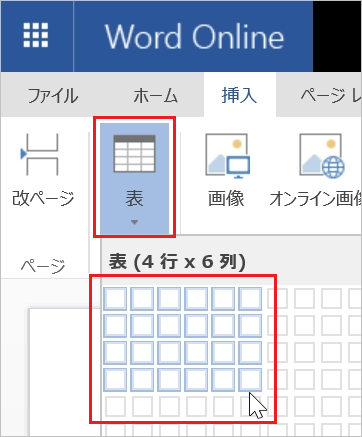Click the blank document page area

click(63, 372)
